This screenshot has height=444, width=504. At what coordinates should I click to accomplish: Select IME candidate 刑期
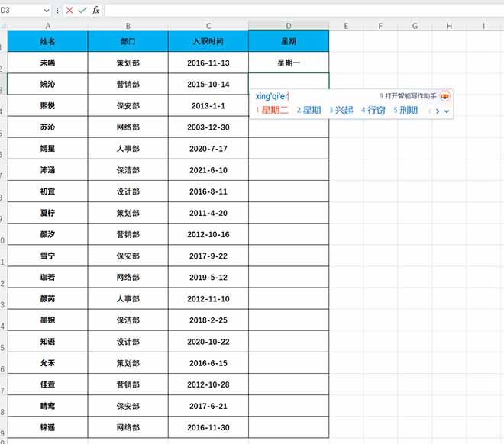[x=405, y=111]
